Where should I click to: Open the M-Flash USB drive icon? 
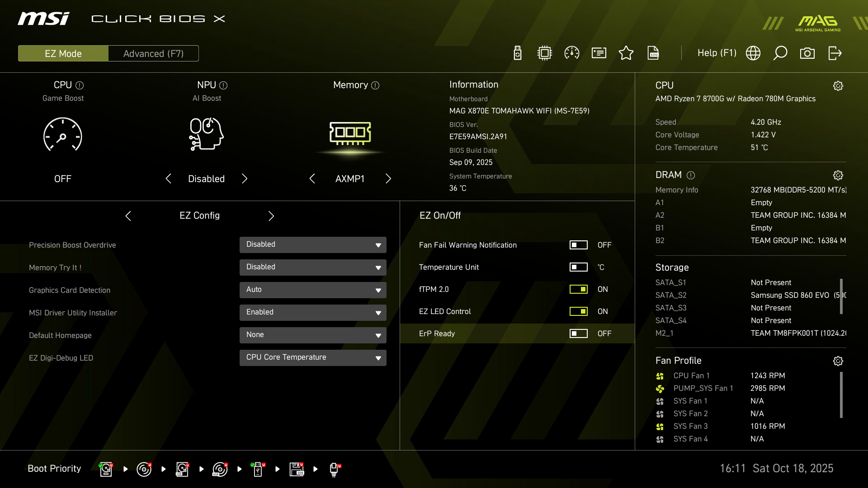click(x=518, y=53)
